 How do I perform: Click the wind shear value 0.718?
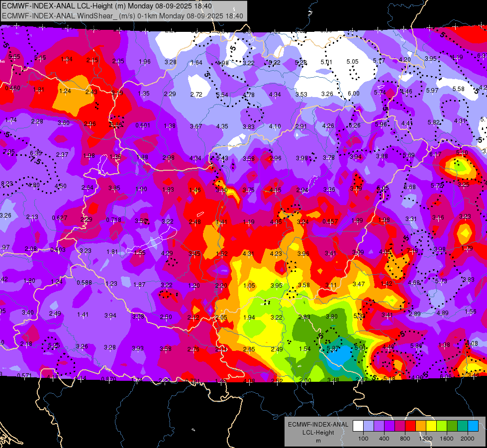113,220
